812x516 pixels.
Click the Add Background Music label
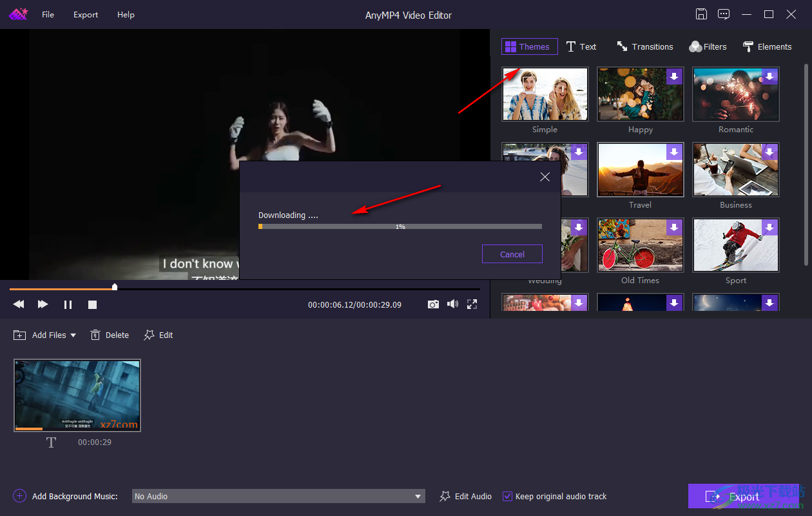point(75,496)
